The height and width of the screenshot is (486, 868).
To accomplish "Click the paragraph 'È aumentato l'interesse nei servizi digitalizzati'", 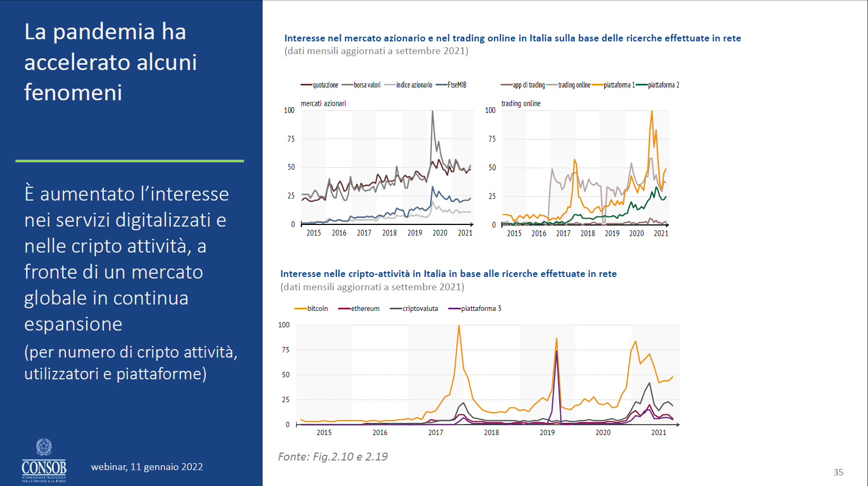I will [x=126, y=258].
